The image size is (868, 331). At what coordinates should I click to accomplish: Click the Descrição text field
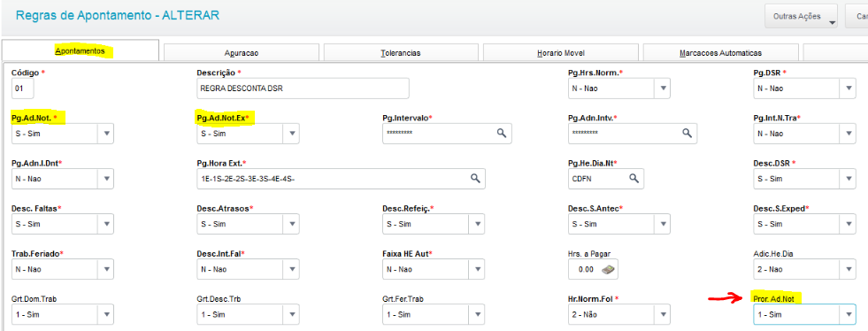pyautogui.click(x=303, y=88)
